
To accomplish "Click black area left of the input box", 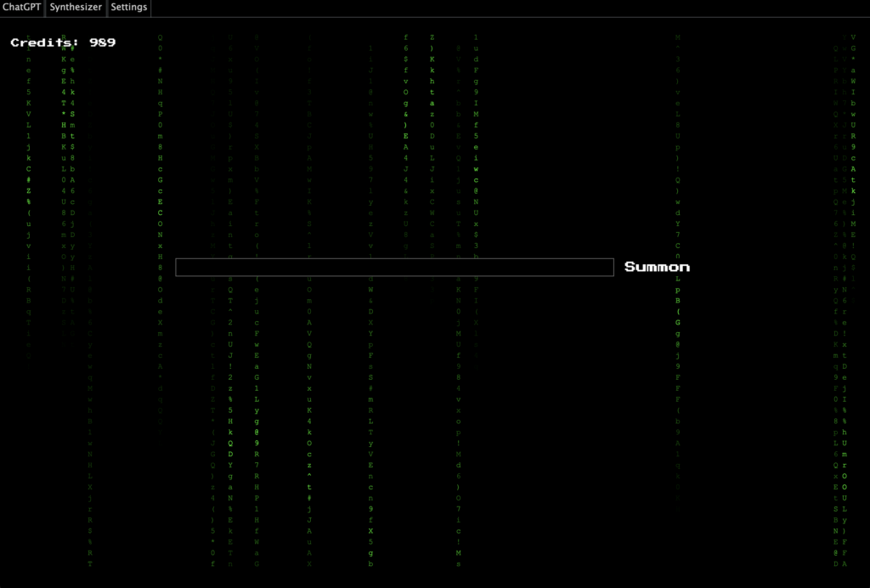I will (x=127, y=267).
